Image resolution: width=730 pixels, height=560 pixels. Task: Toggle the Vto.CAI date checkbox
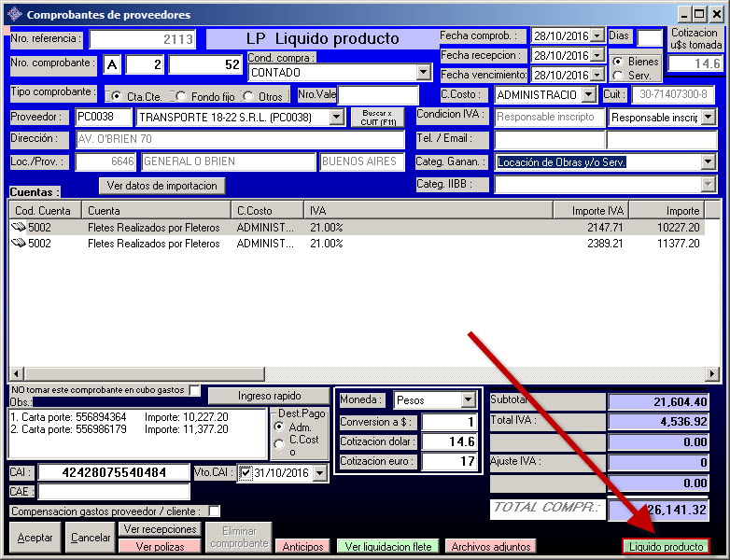[x=245, y=473]
